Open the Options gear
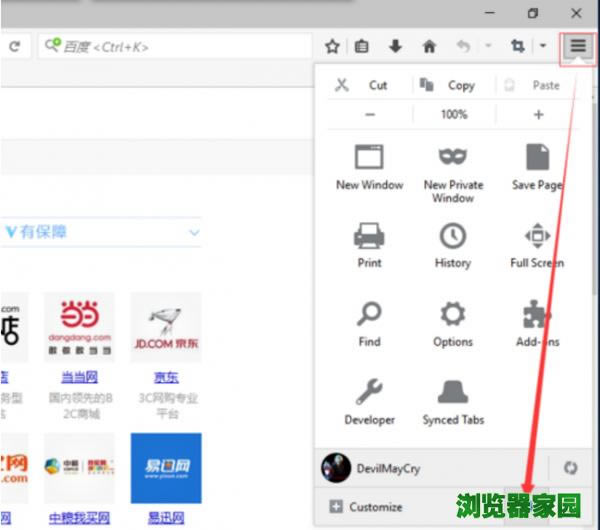Screen dimensions: 600x530 point(453,315)
